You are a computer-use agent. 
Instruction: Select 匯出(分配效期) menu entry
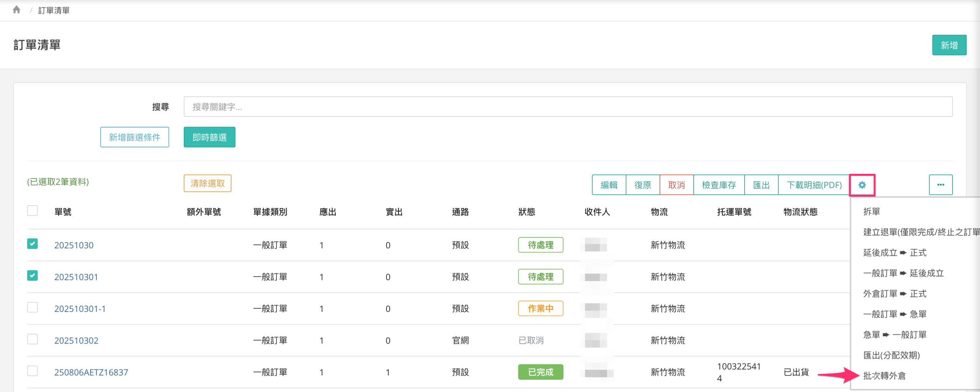(x=891, y=355)
